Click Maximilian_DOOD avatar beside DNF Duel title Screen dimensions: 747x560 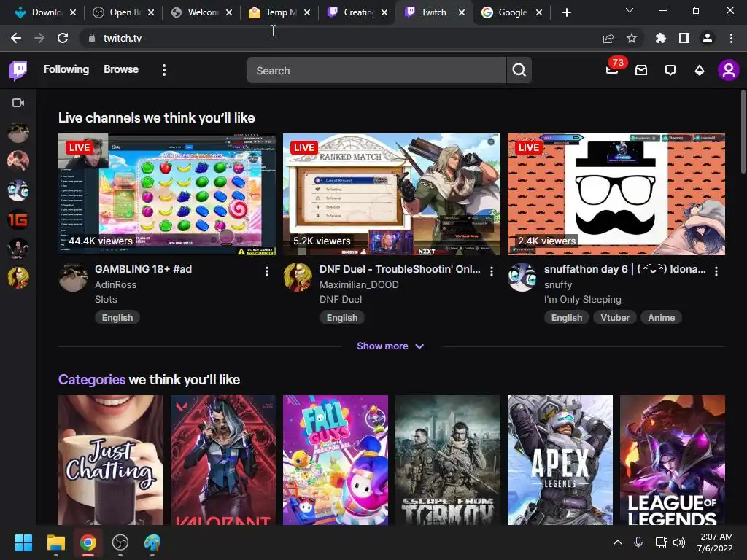click(298, 278)
